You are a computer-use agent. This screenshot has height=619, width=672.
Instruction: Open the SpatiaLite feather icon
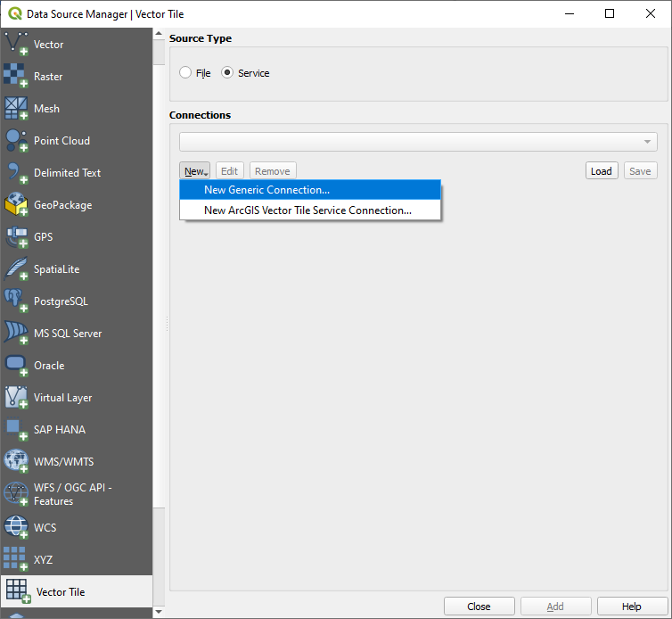pos(16,269)
